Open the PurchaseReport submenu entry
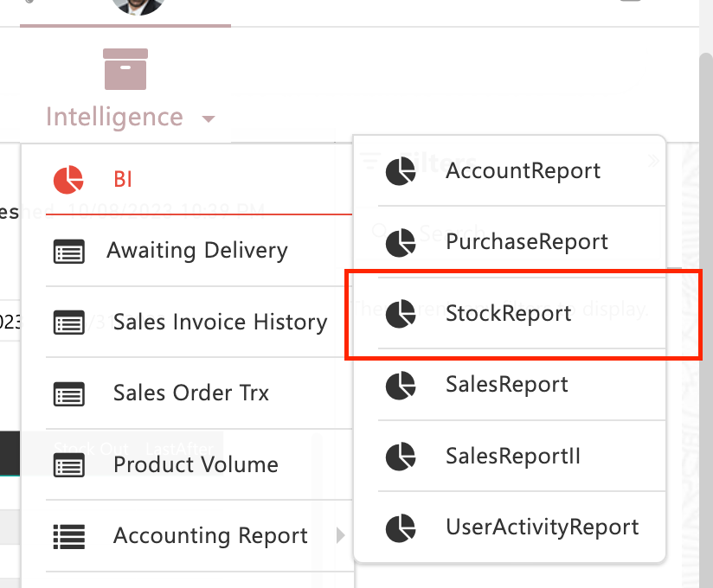The width and height of the screenshot is (713, 588). pyautogui.click(x=527, y=242)
